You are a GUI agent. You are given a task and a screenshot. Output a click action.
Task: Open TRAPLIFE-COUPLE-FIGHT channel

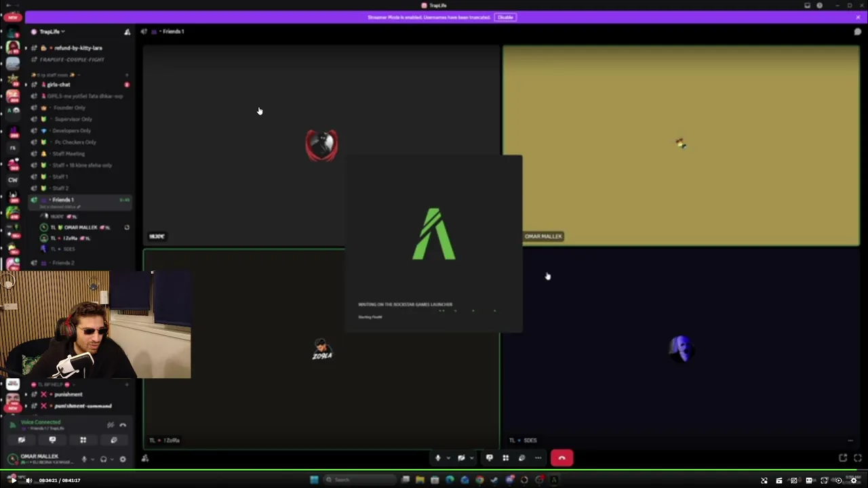tap(72, 60)
